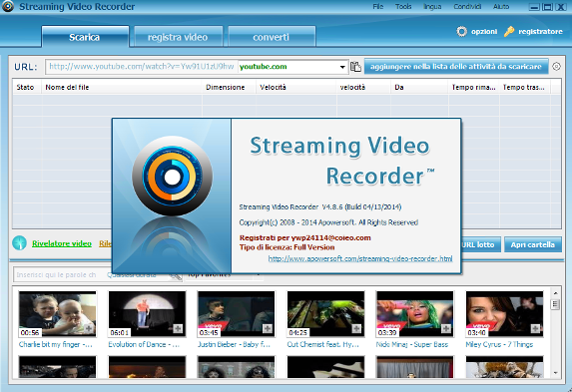Viewport: 572px width, 392px height.
Task: Expand the URL history dropdown arrow
Action: pos(342,67)
